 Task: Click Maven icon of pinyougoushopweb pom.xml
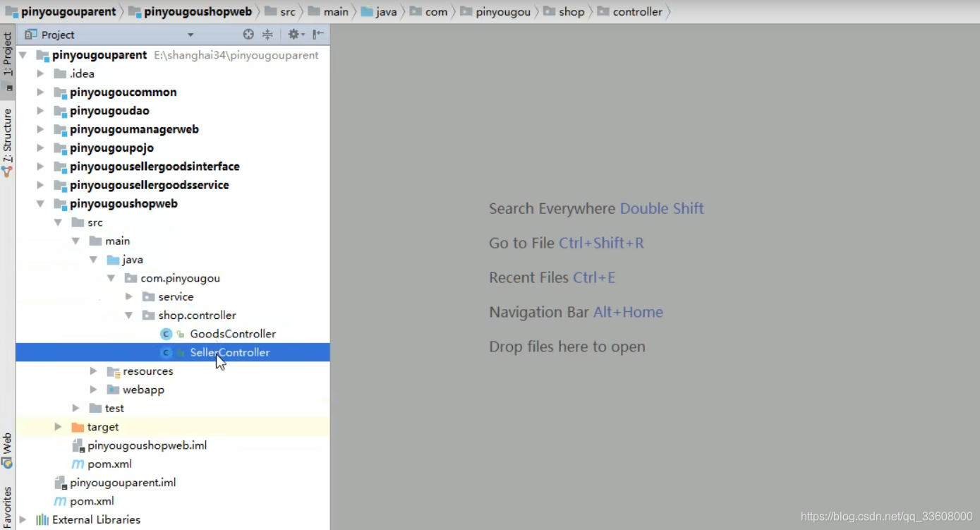[x=78, y=464]
